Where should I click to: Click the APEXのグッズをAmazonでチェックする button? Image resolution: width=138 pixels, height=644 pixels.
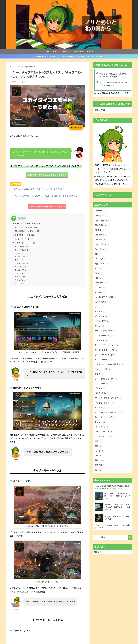[47, 175]
